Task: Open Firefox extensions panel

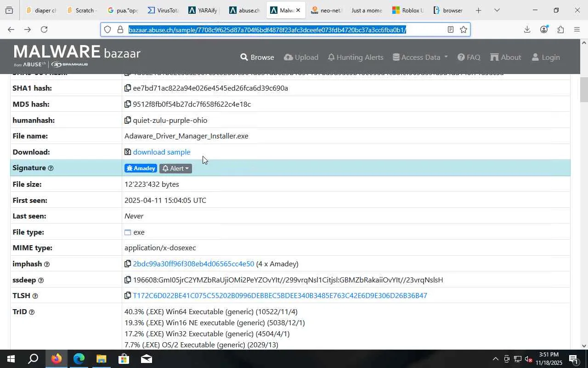Action: point(560,29)
